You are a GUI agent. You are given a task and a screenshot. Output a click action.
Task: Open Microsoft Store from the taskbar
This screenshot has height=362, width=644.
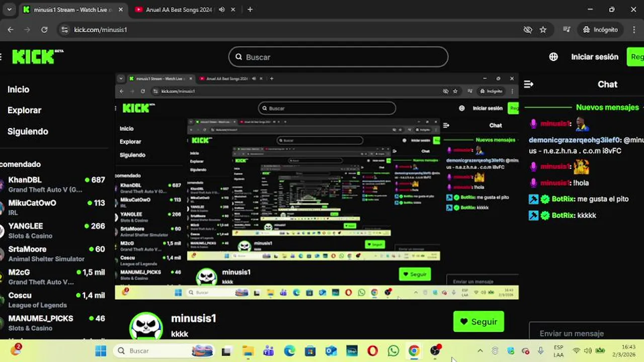point(310,351)
